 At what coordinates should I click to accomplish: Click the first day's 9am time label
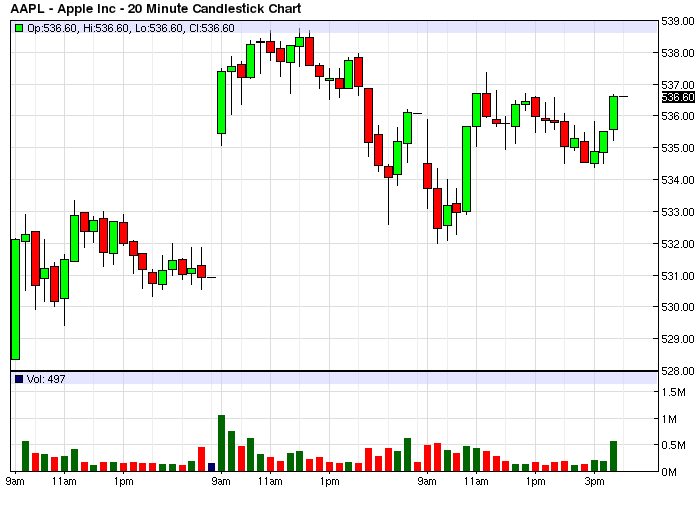coord(15,482)
